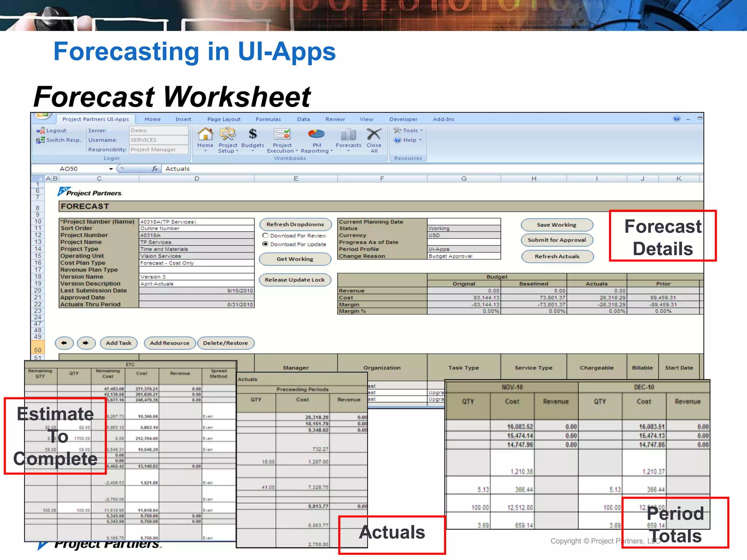This screenshot has height=560, width=747.
Task: Open the Insert ribbon tab
Action: [183, 119]
